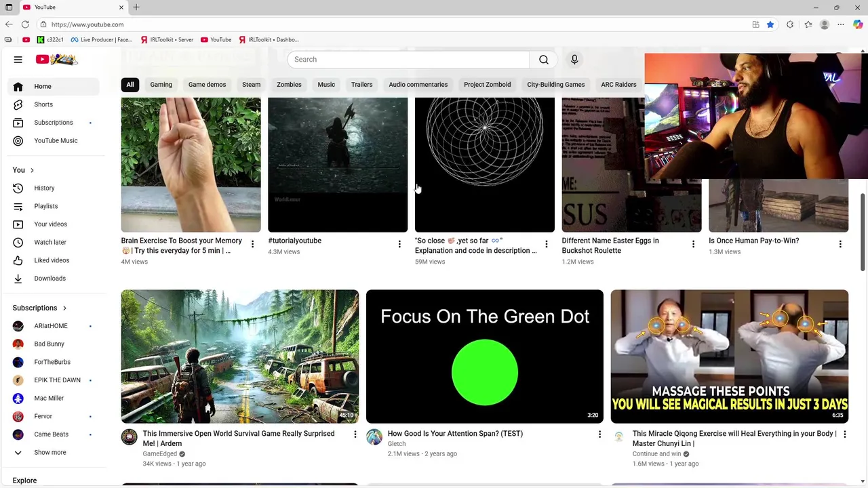Open more options for Buckshot Roulette short
This screenshot has width=868, height=488.
tap(693, 244)
